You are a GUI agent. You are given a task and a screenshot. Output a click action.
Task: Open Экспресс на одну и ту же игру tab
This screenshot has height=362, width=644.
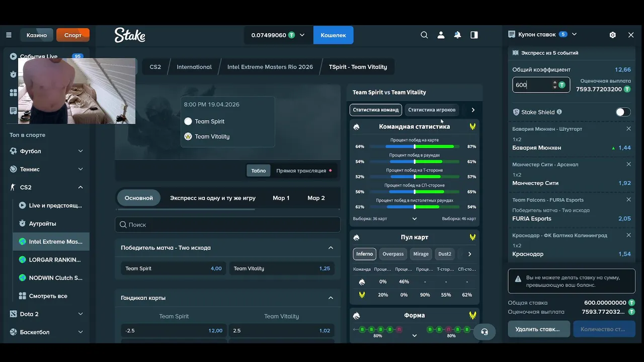(213, 198)
